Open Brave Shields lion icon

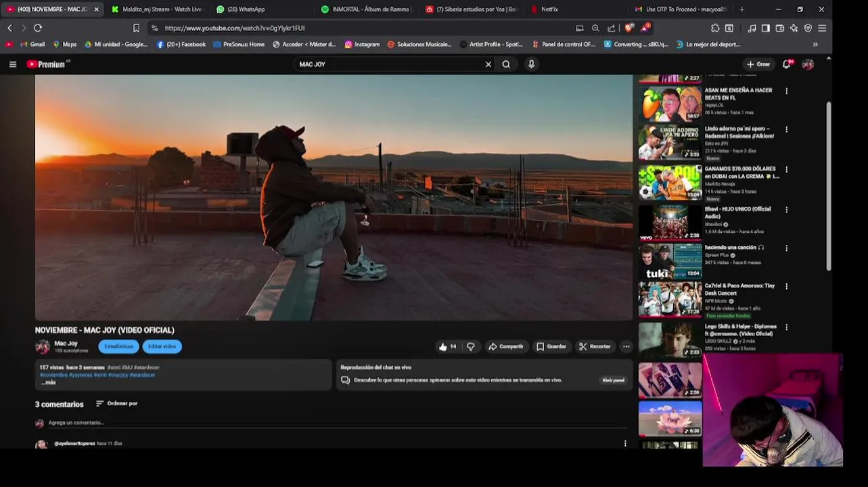pos(629,28)
